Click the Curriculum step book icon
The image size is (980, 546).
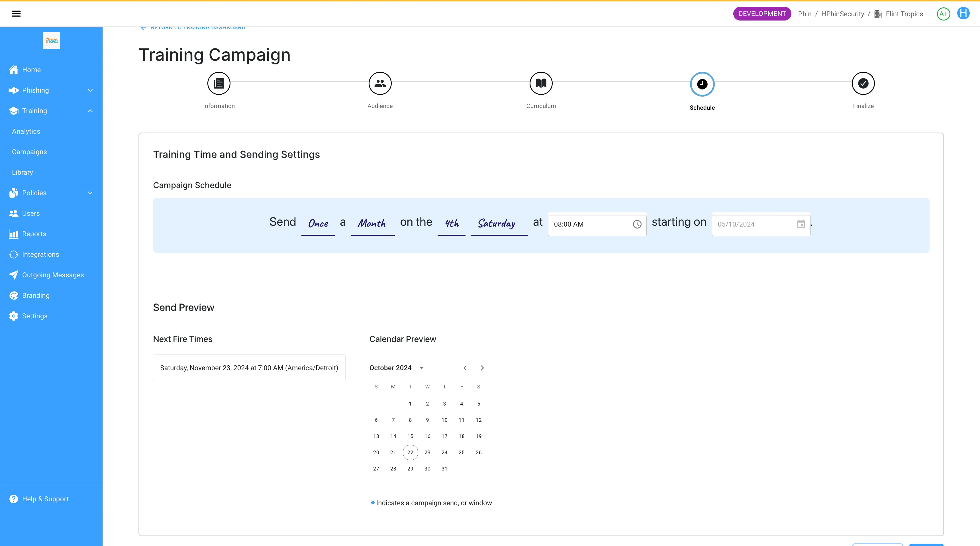[x=541, y=83]
